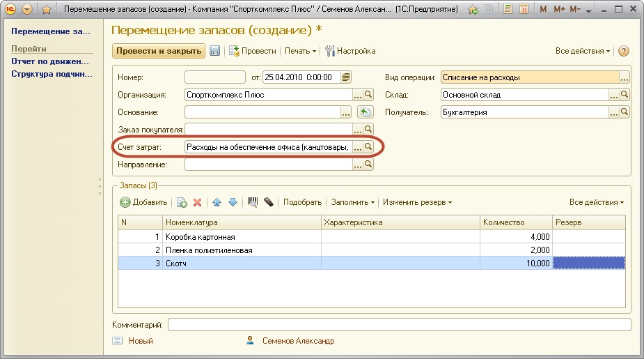Open the calculator icon in title bar
The image size is (644, 359).
coord(509,10)
